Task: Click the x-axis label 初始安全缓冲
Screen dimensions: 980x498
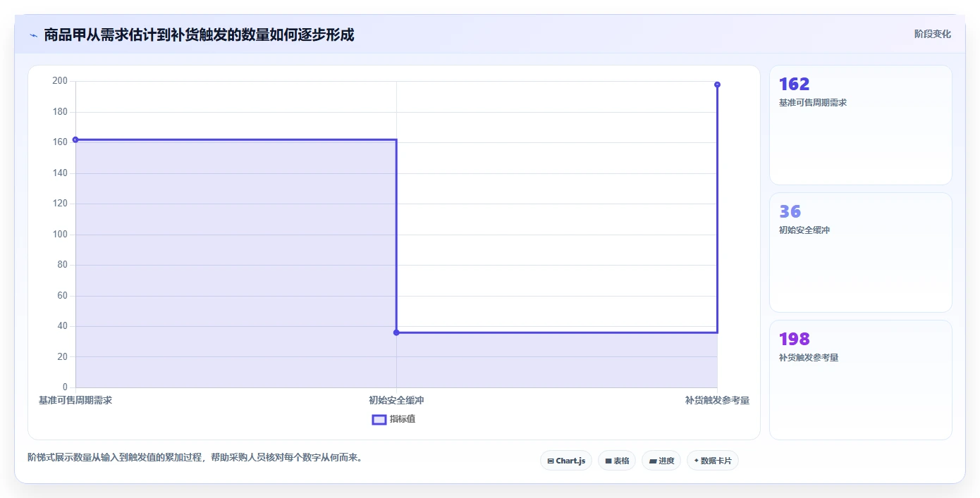Action: (396, 400)
